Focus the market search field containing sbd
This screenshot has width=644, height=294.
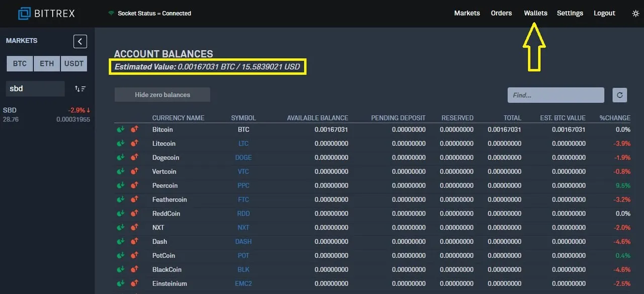click(x=35, y=88)
